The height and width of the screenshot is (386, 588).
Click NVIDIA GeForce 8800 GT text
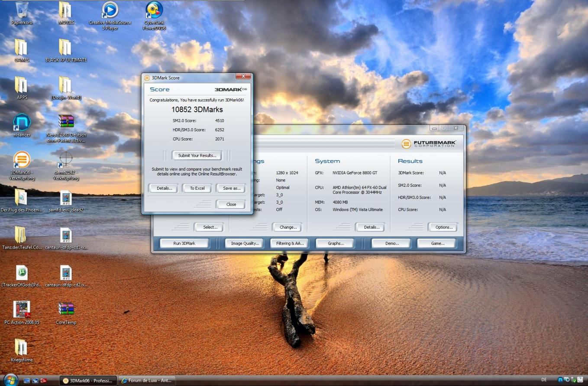pyautogui.click(x=355, y=173)
